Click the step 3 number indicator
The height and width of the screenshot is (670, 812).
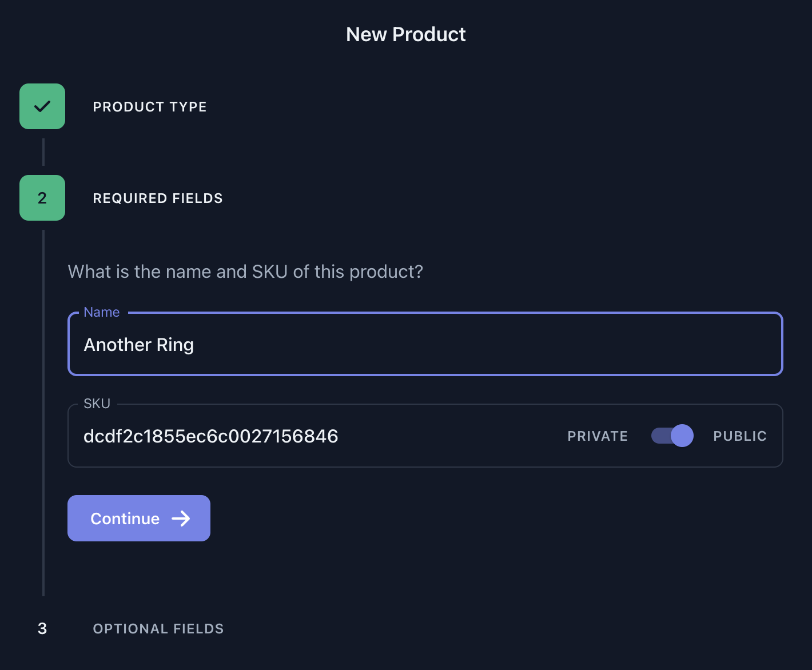(x=42, y=628)
